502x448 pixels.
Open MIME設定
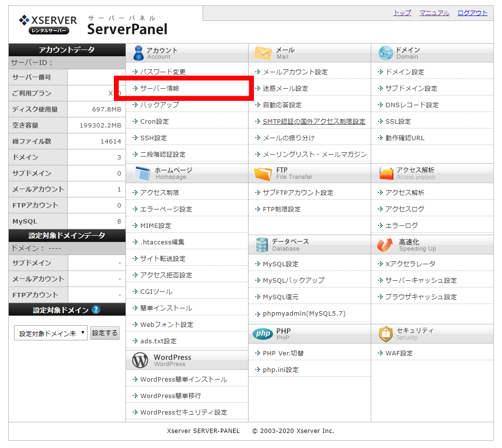156,225
